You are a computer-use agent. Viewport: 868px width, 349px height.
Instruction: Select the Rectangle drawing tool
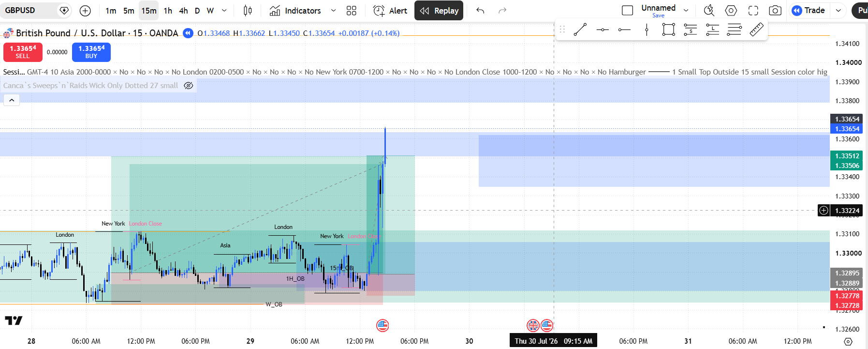click(x=669, y=30)
